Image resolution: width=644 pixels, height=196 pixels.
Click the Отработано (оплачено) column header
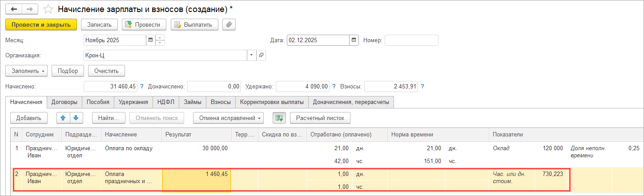point(347,134)
